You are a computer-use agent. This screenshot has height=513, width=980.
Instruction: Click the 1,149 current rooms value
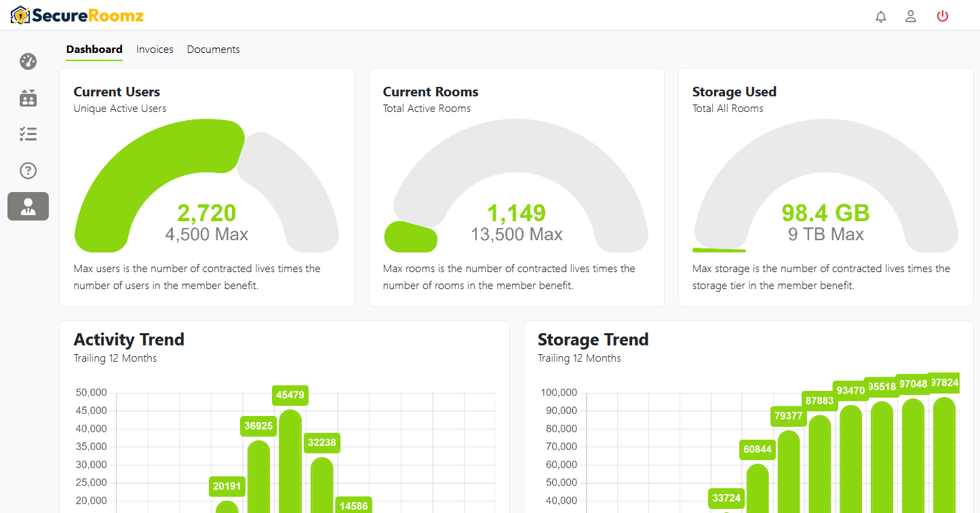point(516,213)
